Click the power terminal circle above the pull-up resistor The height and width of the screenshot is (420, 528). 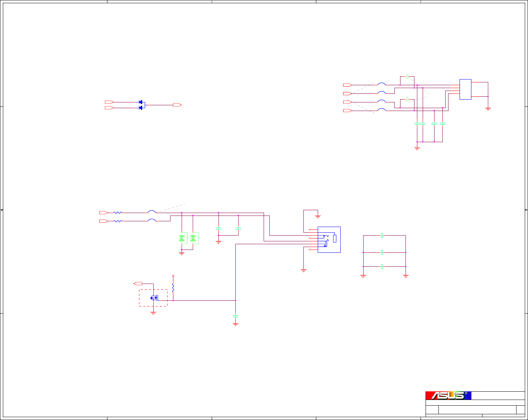(x=173, y=276)
